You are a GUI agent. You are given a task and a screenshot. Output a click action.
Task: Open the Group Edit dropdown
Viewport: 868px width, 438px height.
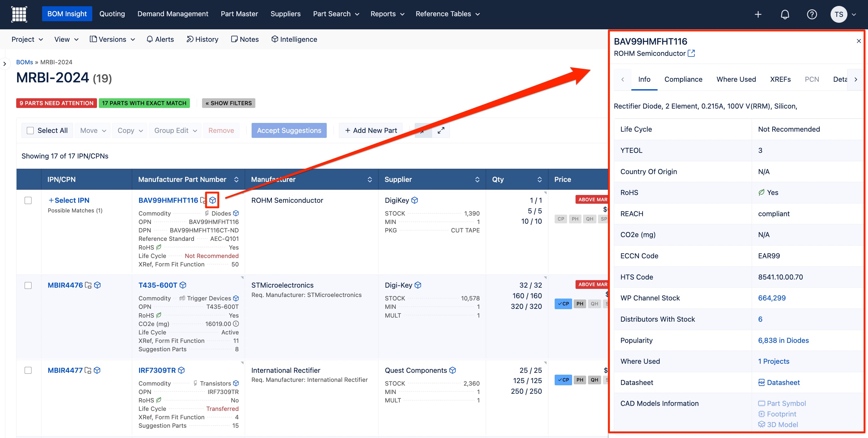click(175, 130)
